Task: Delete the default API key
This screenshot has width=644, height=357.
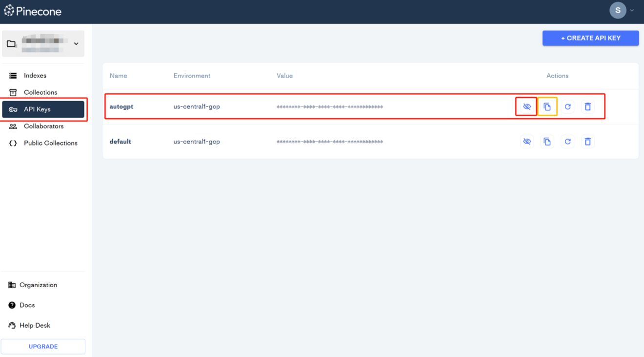Action: pos(588,142)
